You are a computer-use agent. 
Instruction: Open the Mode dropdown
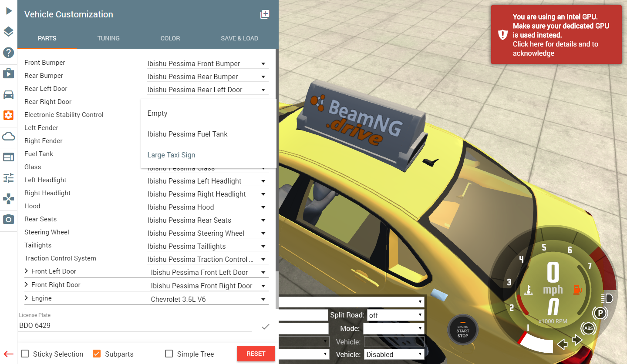pyautogui.click(x=394, y=328)
